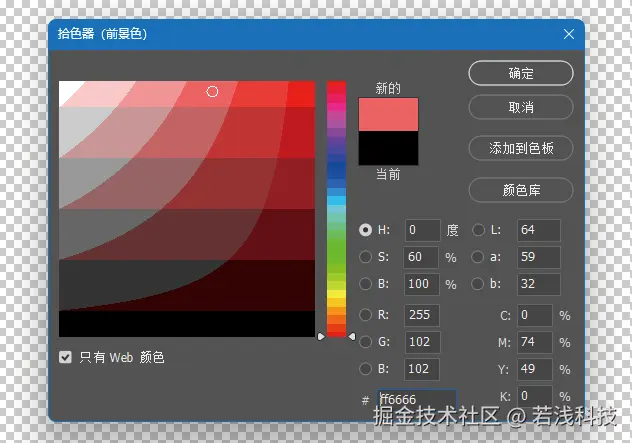The image size is (632, 443).
Task: Click the green region of hue slider
Action: click(x=336, y=250)
